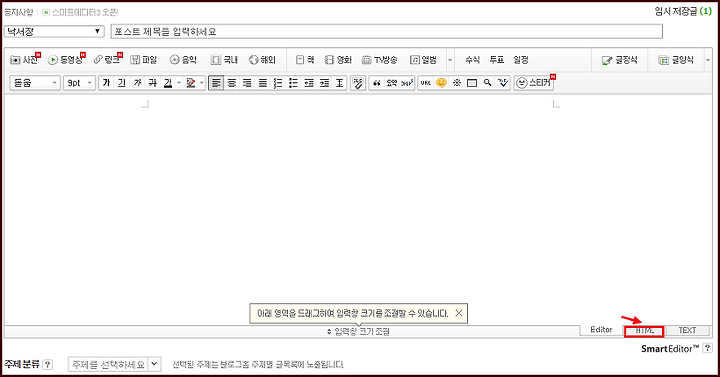Align text right

click(247, 83)
